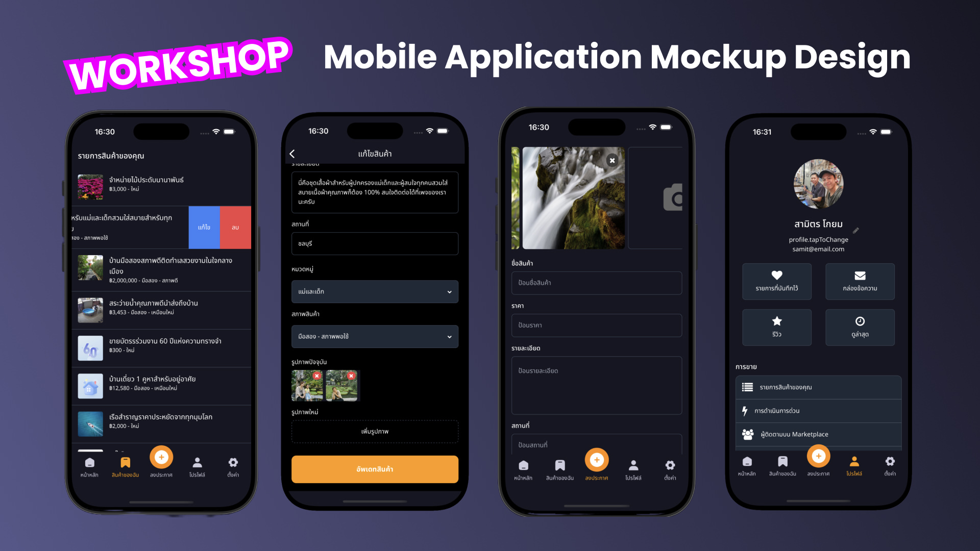
Task: Expand สภาพสินค้า มือสอง dropdown
Action: 449,336
